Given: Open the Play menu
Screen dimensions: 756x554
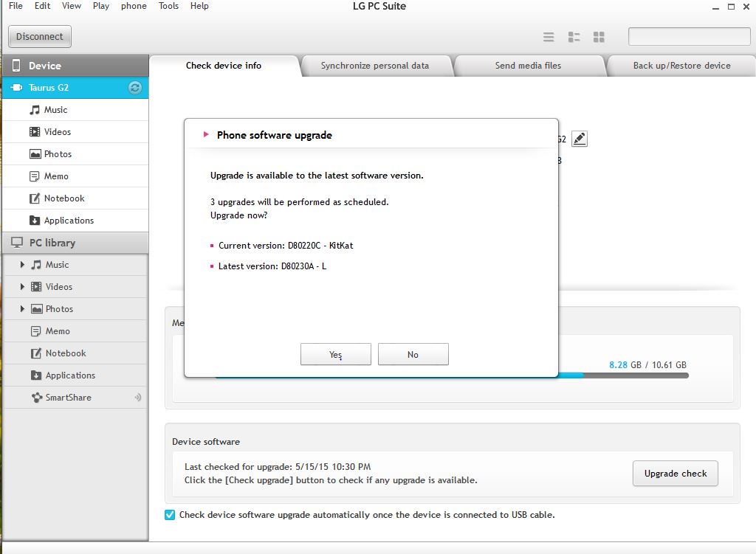Looking at the screenshot, I should coord(101,6).
